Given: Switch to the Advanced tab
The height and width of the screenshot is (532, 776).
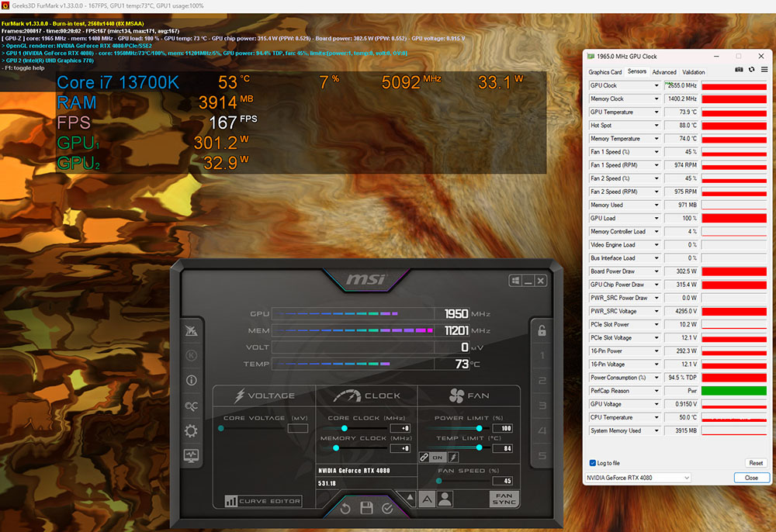Looking at the screenshot, I should [664, 72].
